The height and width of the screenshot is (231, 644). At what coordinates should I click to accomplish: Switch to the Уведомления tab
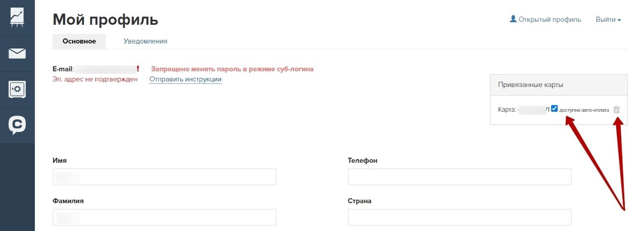(145, 41)
